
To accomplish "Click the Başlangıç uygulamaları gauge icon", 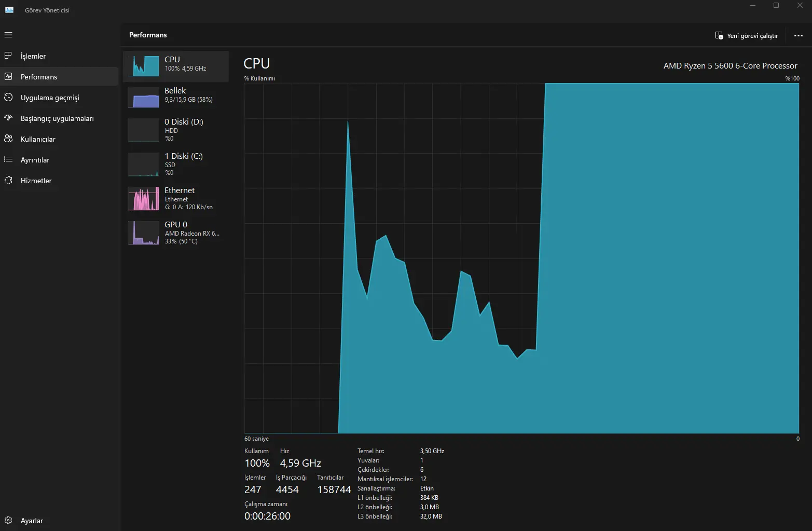I will 8,118.
